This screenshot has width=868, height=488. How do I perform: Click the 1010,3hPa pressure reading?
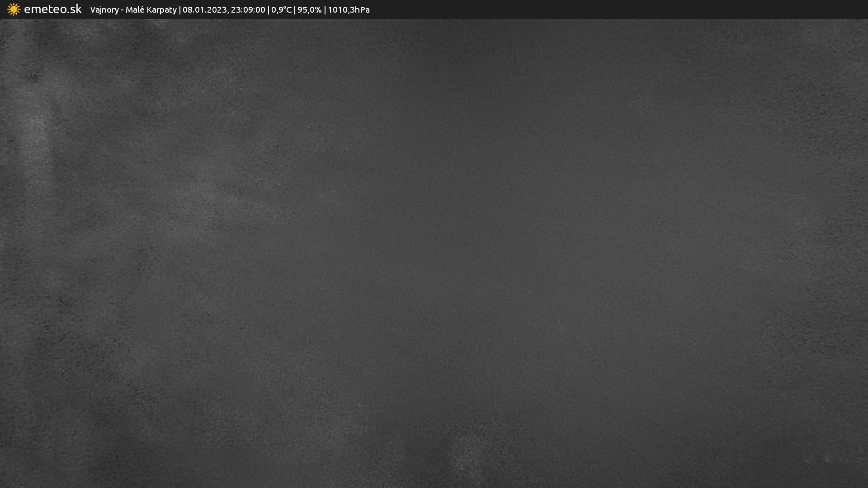point(349,10)
